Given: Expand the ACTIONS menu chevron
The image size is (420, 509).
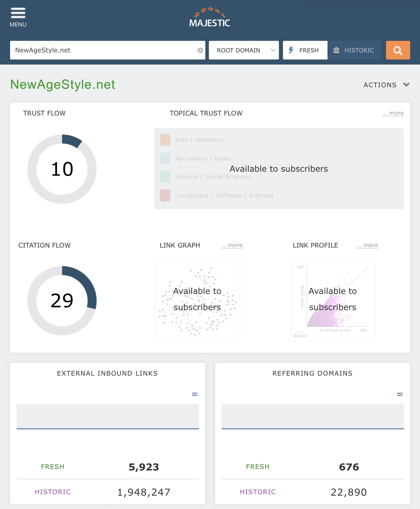Looking at the screenshot, I should point(406,84).
